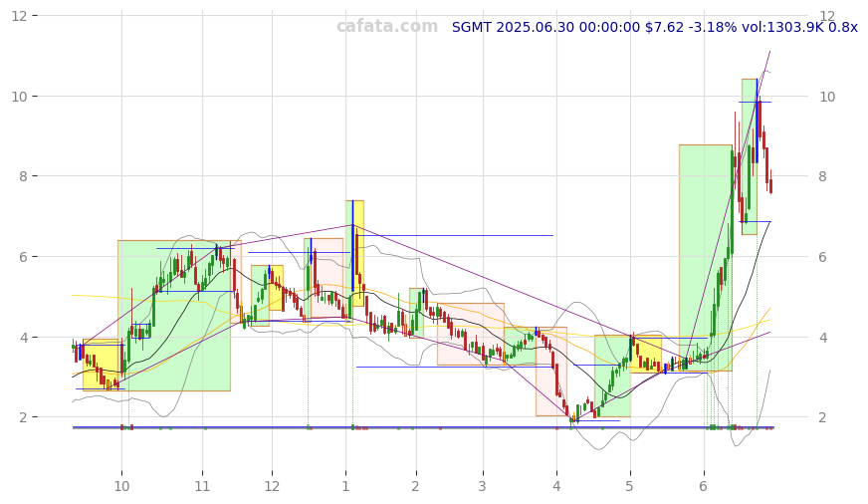
Task: Click left y-axis label 8
Action: 24,176
